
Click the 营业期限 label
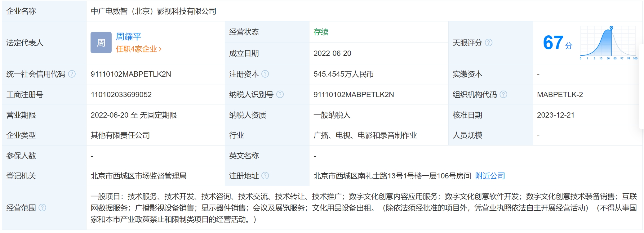[21, 115]
